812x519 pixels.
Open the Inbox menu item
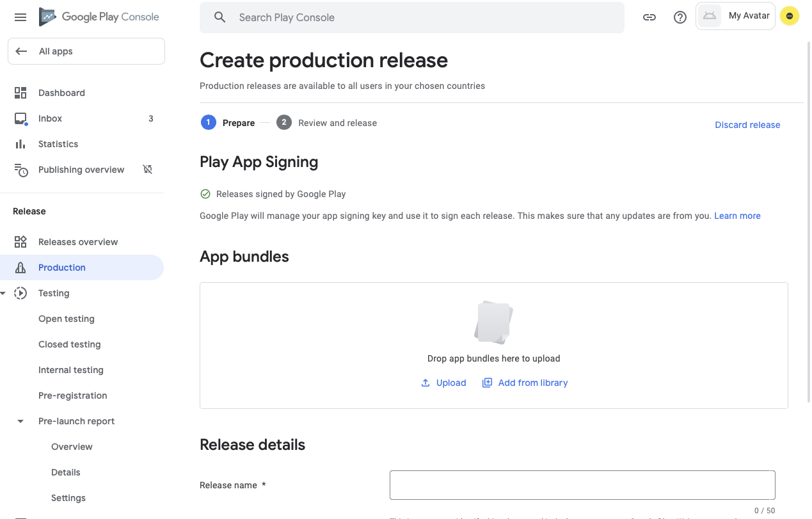pyautogui.click(x=50, y=118)
